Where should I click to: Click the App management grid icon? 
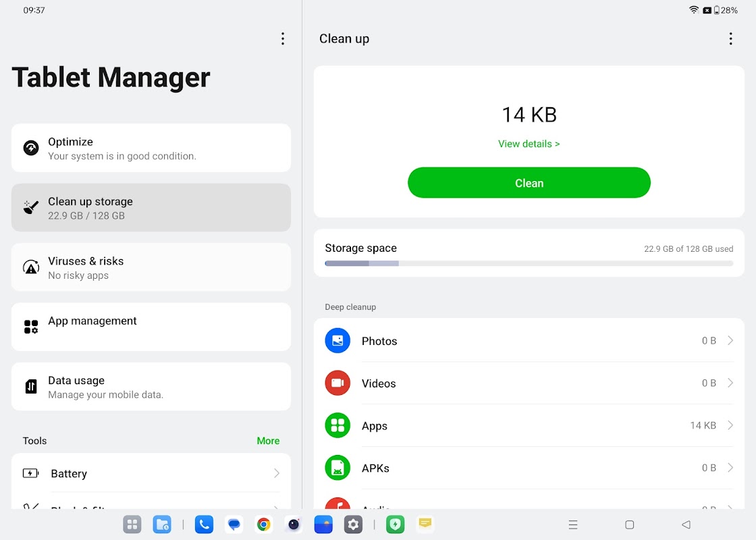tap(30, 327)
